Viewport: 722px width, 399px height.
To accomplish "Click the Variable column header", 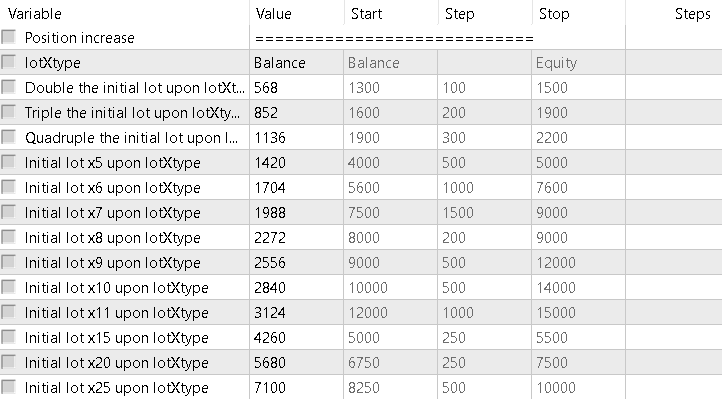I will click(125, 13).
